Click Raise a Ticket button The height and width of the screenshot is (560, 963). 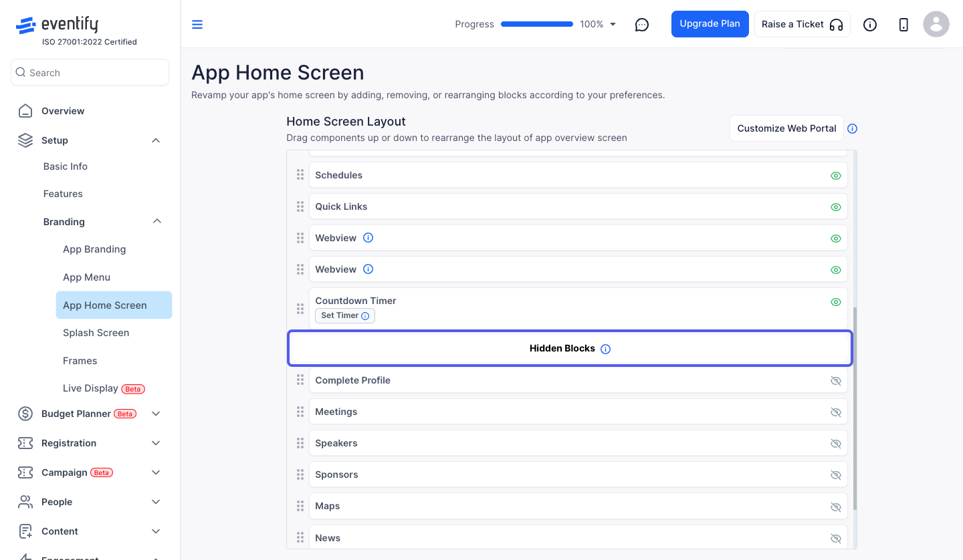[802, 24]
